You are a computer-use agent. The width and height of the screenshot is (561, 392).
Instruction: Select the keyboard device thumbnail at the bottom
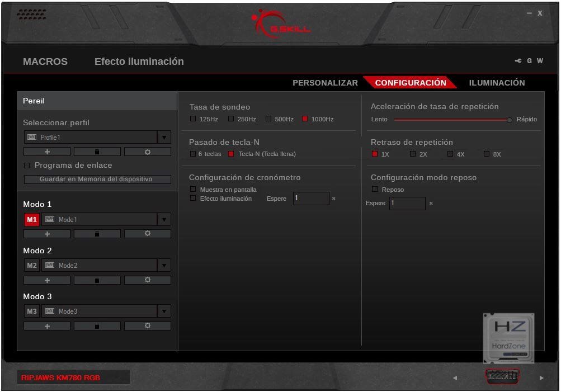(x=503, y=376)
